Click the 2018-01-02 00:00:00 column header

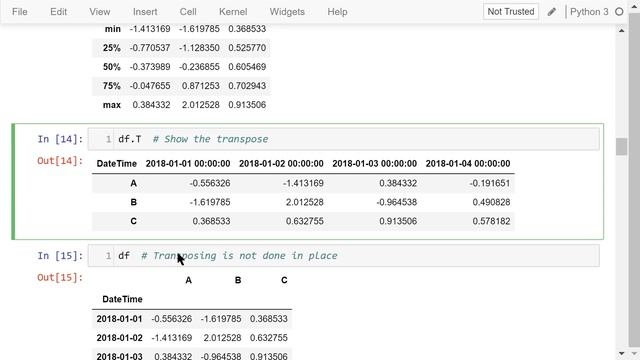(x=281, y=164)
